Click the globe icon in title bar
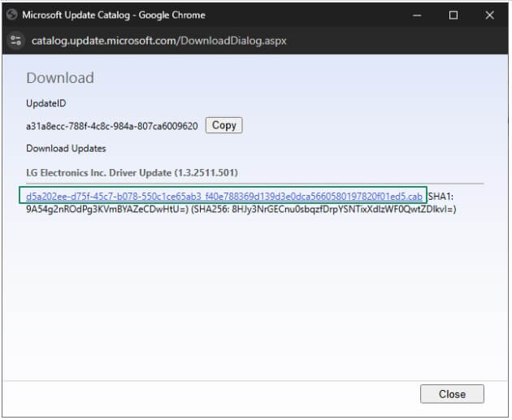The height and width of the screenshot is (420, 512). (x=11, y=15)
